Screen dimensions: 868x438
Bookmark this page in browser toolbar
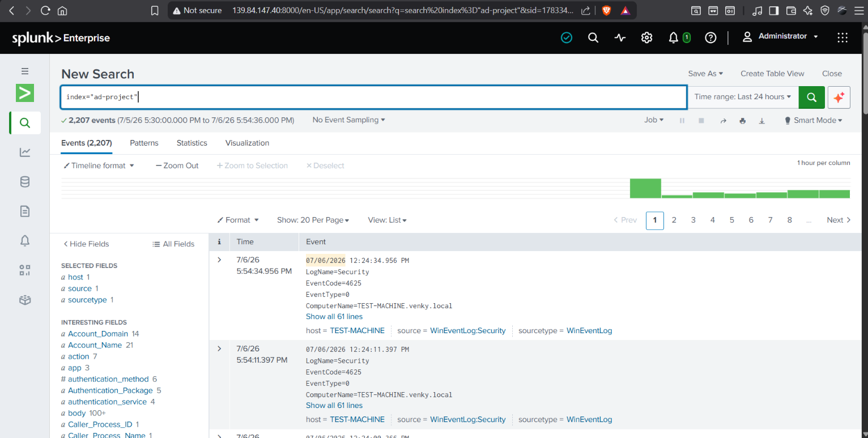pos(155,10)
